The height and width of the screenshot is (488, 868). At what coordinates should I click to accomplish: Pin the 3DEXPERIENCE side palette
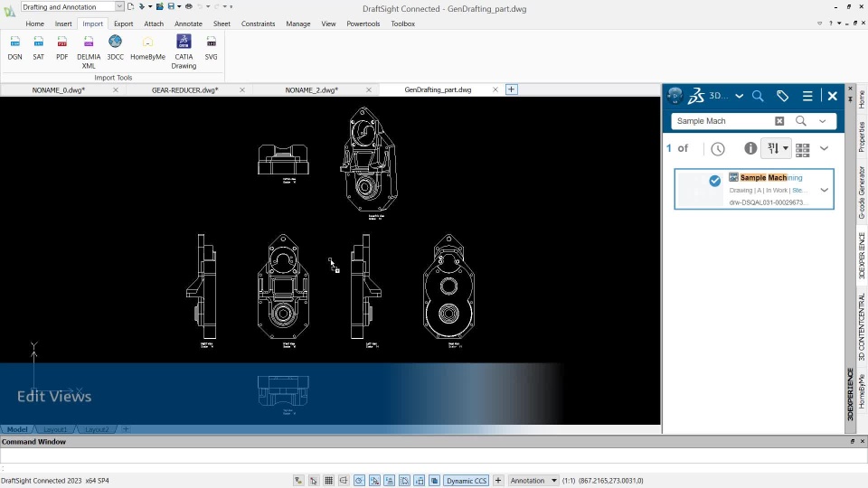[x=850, y=99]
